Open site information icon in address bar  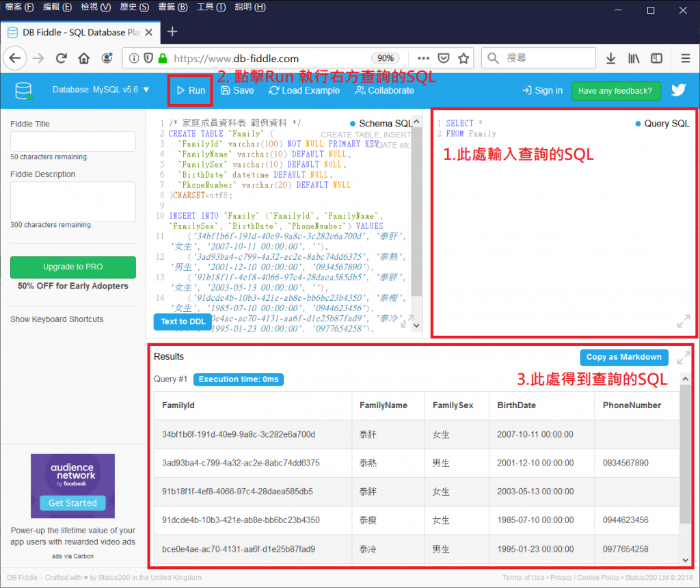tap(134, 59)
